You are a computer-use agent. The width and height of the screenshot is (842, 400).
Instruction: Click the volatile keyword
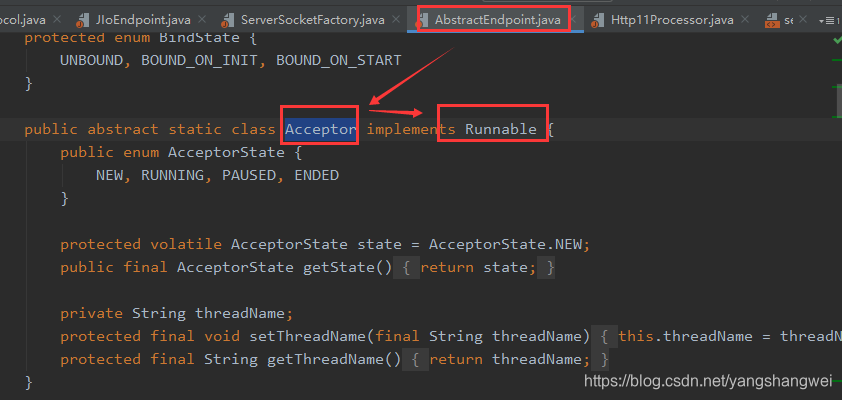click(x=186, y=244)
